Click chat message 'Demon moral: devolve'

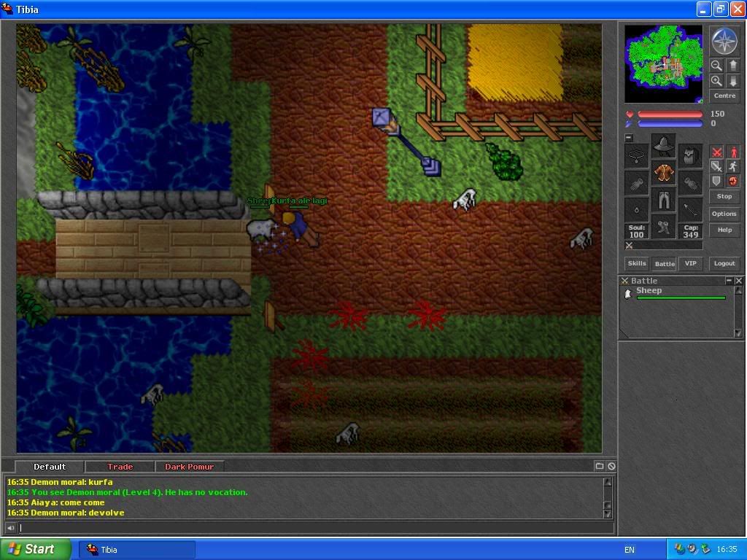pos(66,513)
